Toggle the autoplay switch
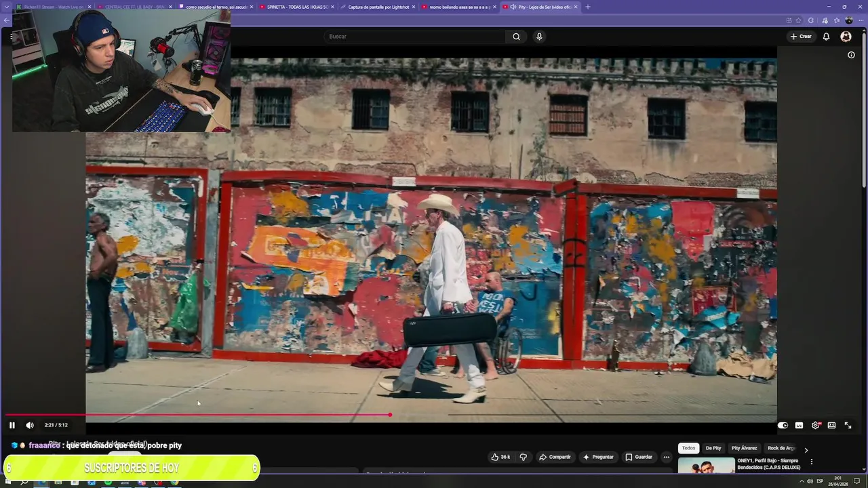The width and height of the screenshot is (868, 488). point(783,425)
